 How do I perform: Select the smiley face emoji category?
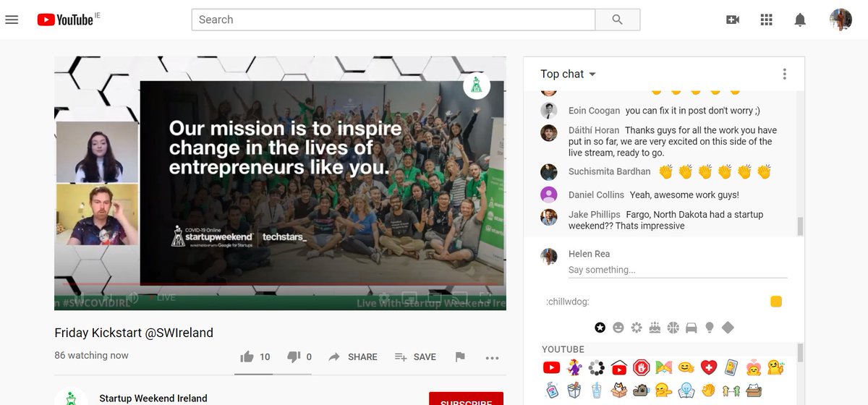[x=618, y=328]
